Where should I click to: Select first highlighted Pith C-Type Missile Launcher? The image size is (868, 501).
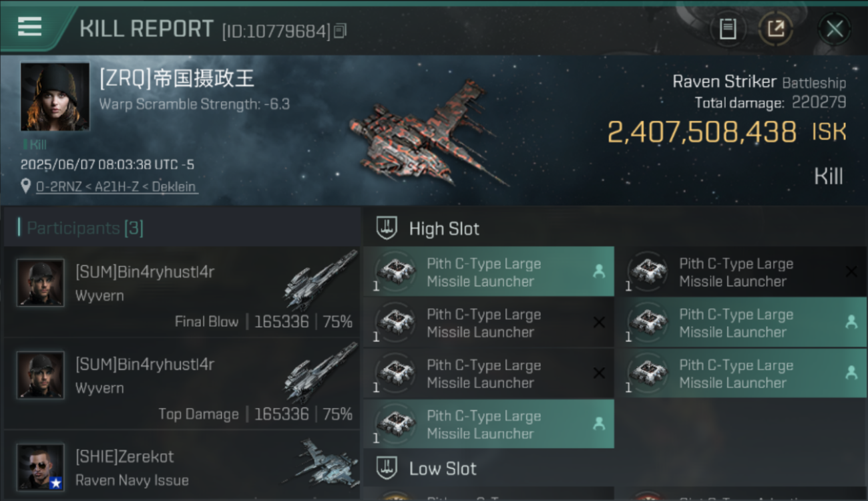coord(489,272)
